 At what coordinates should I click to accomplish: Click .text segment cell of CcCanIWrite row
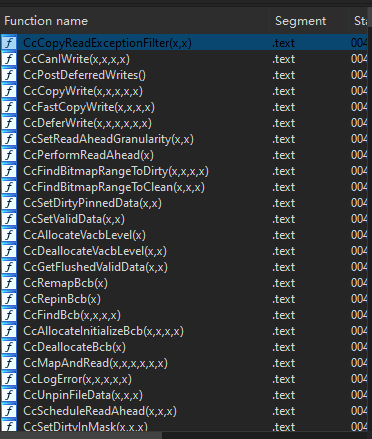tap(284, 59)
